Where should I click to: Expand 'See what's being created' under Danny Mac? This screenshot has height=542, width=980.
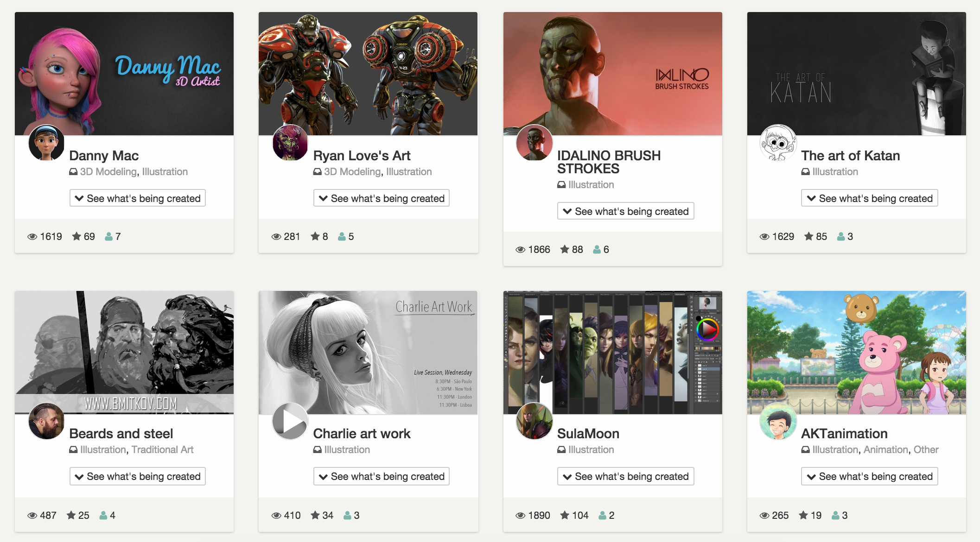[x=138, y=198]
